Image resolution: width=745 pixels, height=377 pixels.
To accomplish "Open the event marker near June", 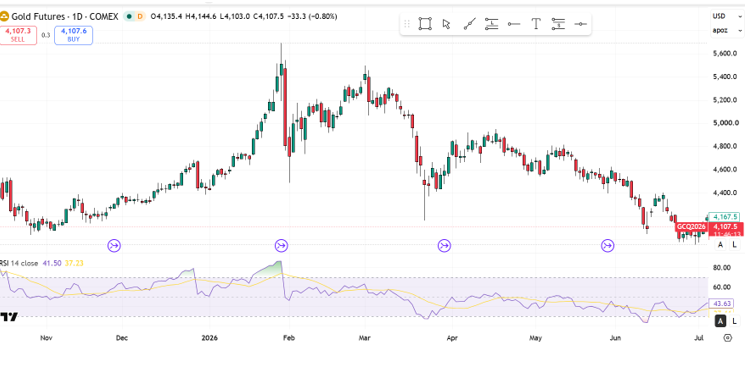I will 608,246.
